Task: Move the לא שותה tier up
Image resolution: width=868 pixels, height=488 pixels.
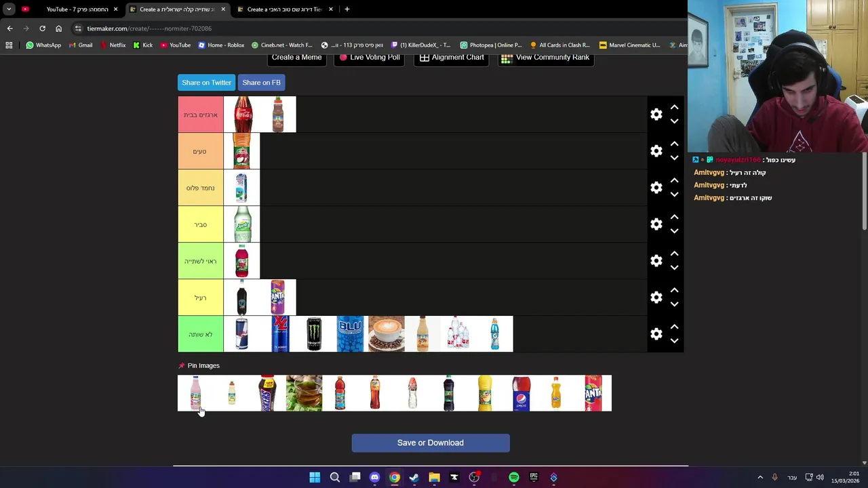Action: click(x=674, y=327)
